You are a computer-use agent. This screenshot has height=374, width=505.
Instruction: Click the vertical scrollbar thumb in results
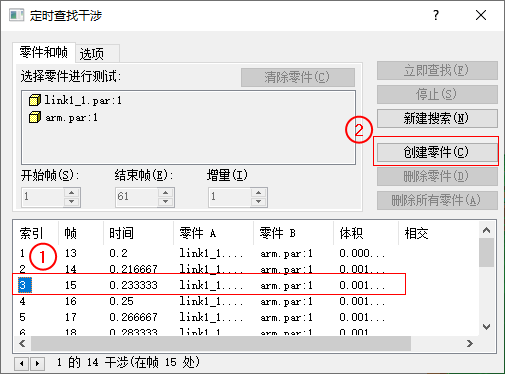(486, 252)
